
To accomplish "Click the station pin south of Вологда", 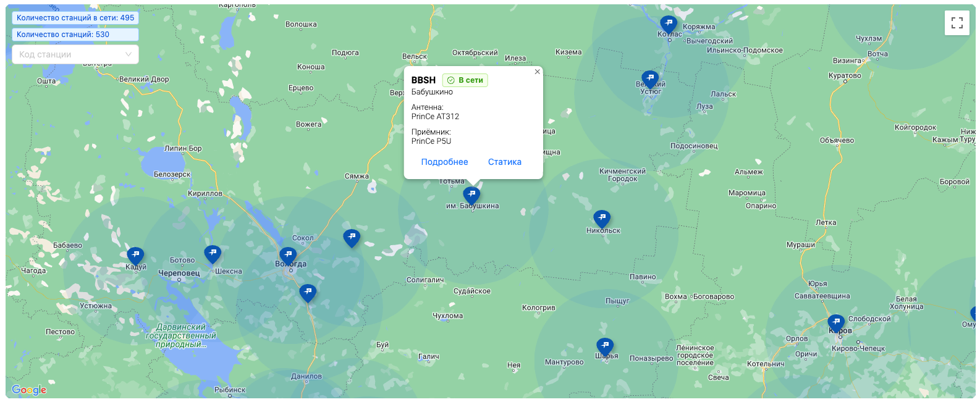I will [x=308, y=293].
